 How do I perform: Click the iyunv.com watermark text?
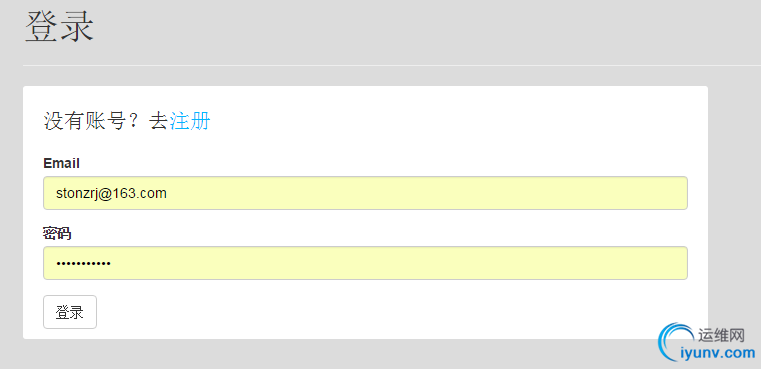718,352
